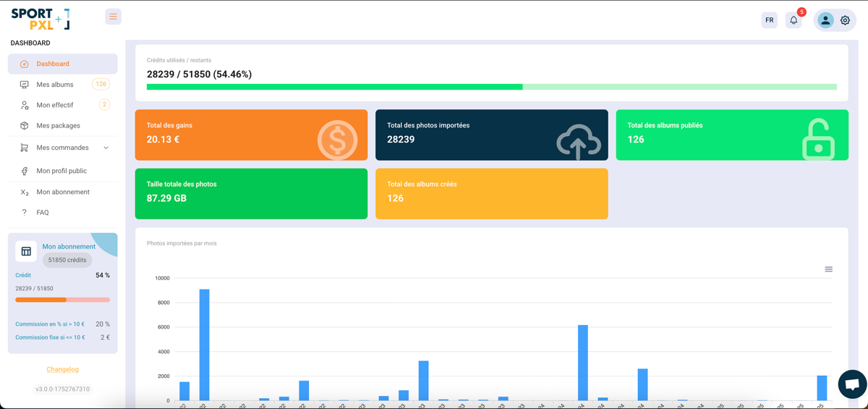The height and width of the screenshot is (409, 868).
Task: Open Mes packages in the sidebar
Action: pyautogui.click(x=62, y=126)
